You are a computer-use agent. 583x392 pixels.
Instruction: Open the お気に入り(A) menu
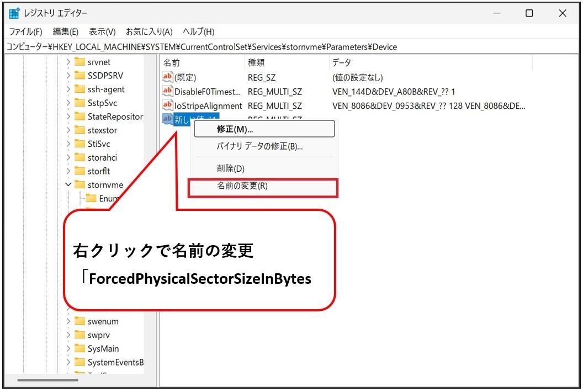pyautogui.click(x=149, y=32)
